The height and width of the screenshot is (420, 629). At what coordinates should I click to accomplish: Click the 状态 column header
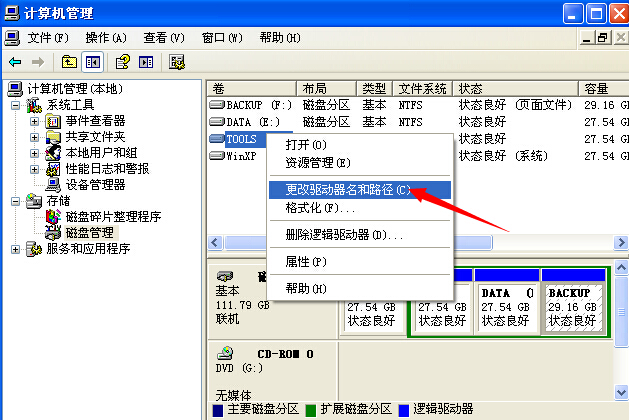[470, 88]
